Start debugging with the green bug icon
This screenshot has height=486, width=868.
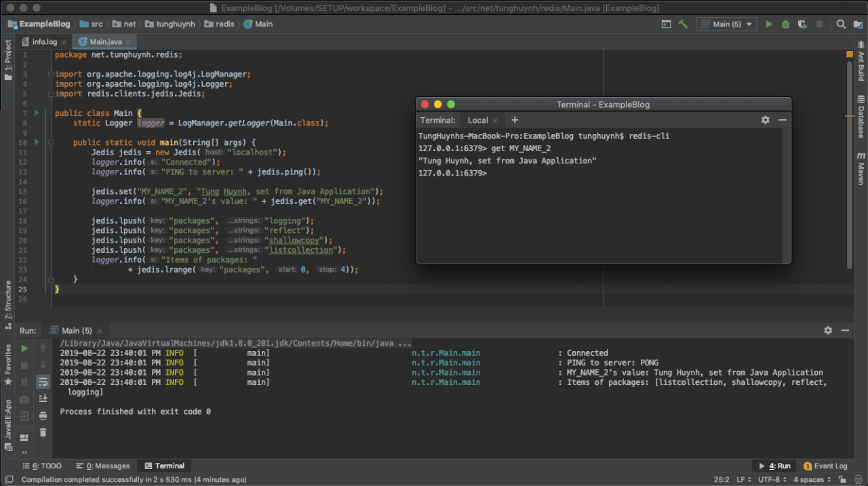[785, 24]
